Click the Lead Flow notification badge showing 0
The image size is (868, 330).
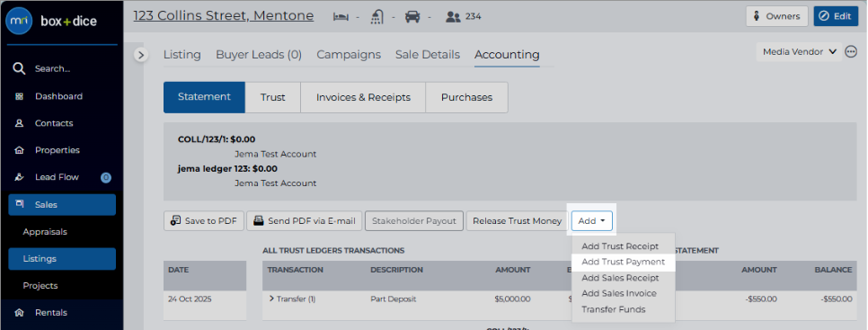106,178
